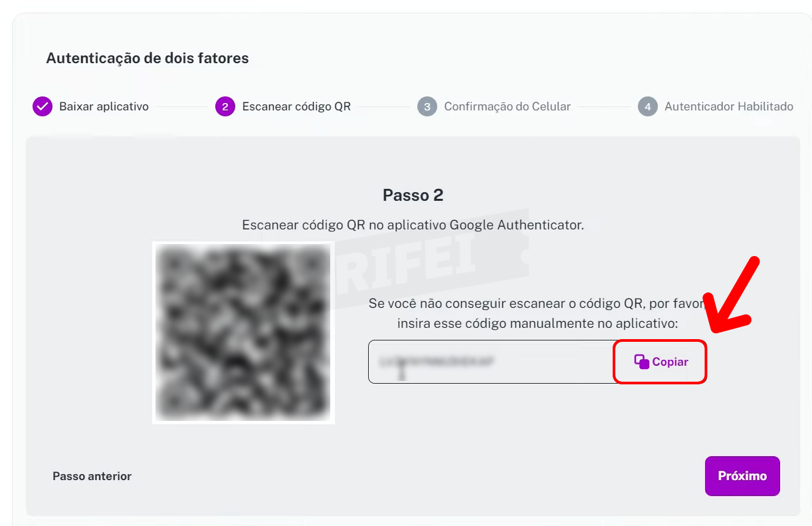The width and height of the screenshot is (812, 526).
Task: Click the step 3 circle icon
Action: coord(427,106)
